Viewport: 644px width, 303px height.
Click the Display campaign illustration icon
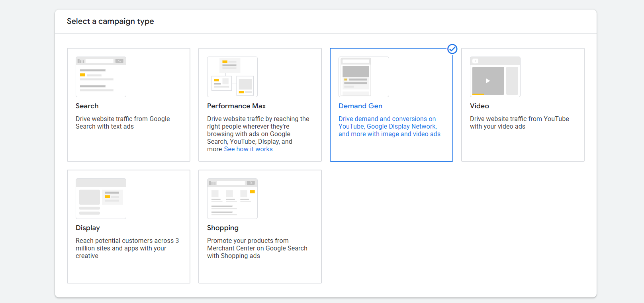[101, 199]
